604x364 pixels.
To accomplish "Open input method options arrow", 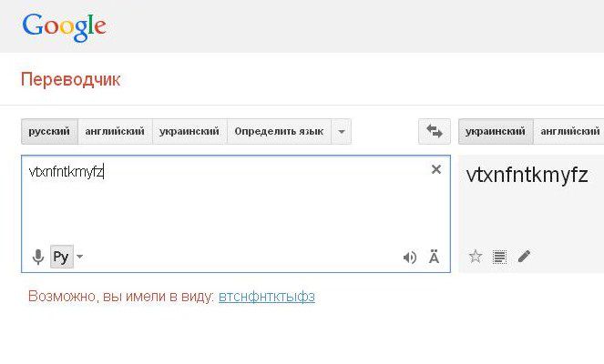I will [80, 258].
